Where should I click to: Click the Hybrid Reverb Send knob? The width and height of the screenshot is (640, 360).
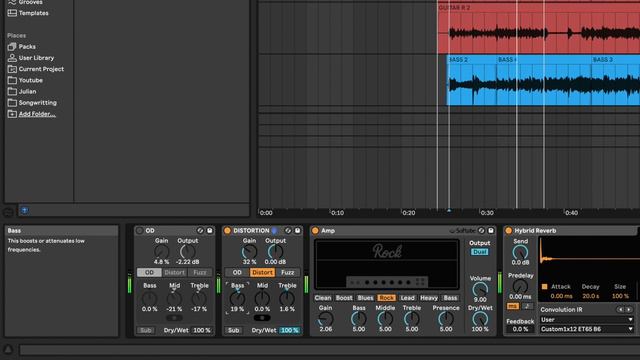pos(520,252)
